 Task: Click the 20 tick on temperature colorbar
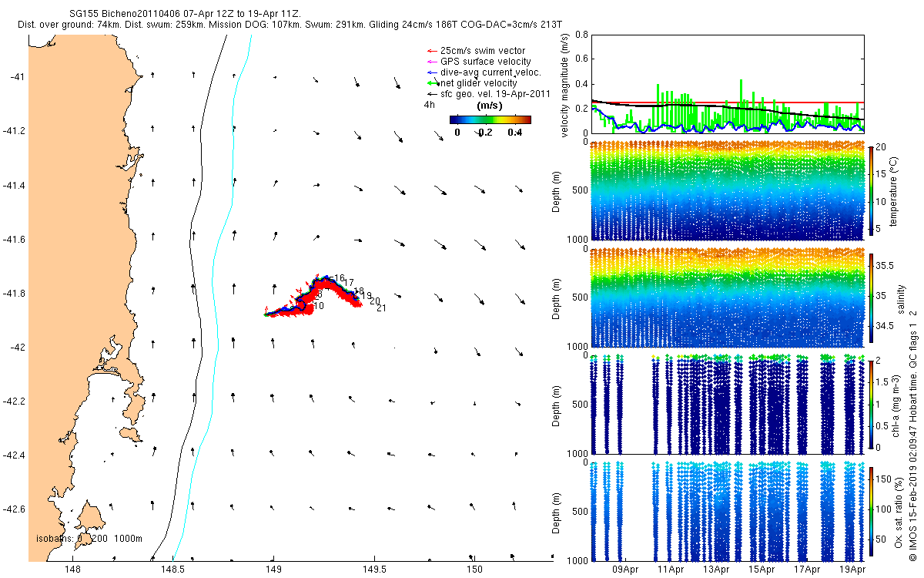point(882,146)
